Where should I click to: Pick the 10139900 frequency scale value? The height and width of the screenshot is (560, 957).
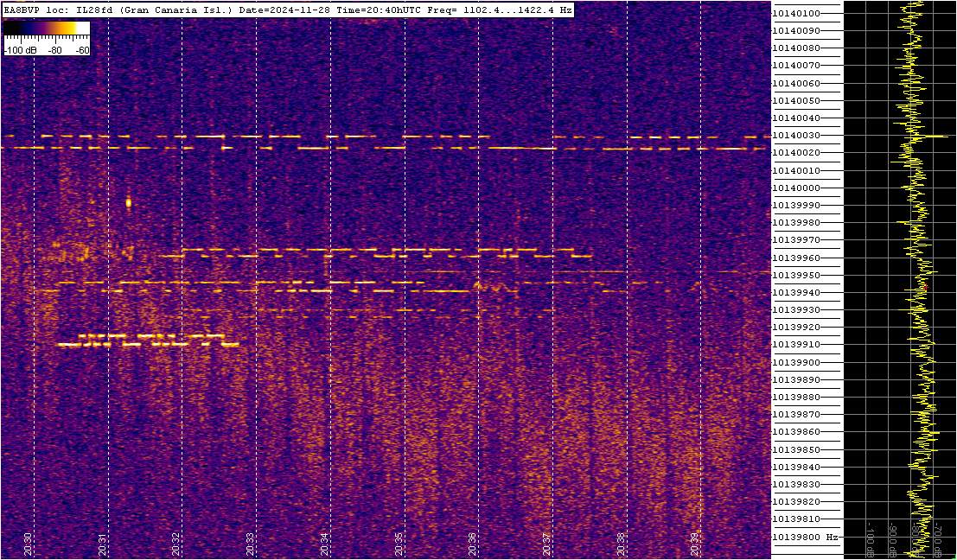point(796,362)
